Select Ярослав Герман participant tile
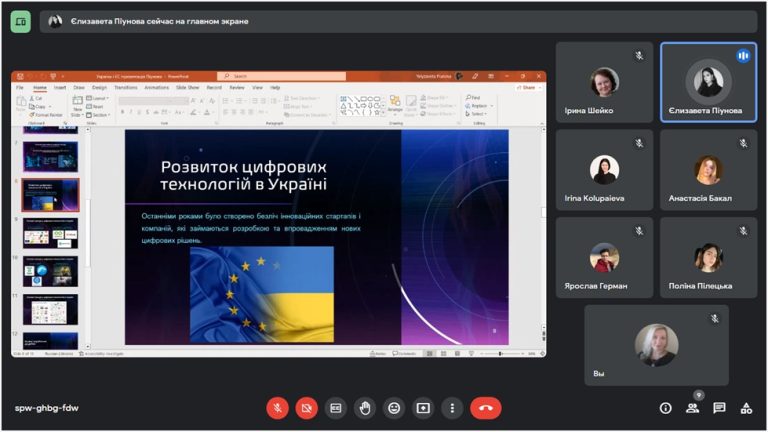The height and width of the screenshot is (432, 768). (x=604, y=258)
